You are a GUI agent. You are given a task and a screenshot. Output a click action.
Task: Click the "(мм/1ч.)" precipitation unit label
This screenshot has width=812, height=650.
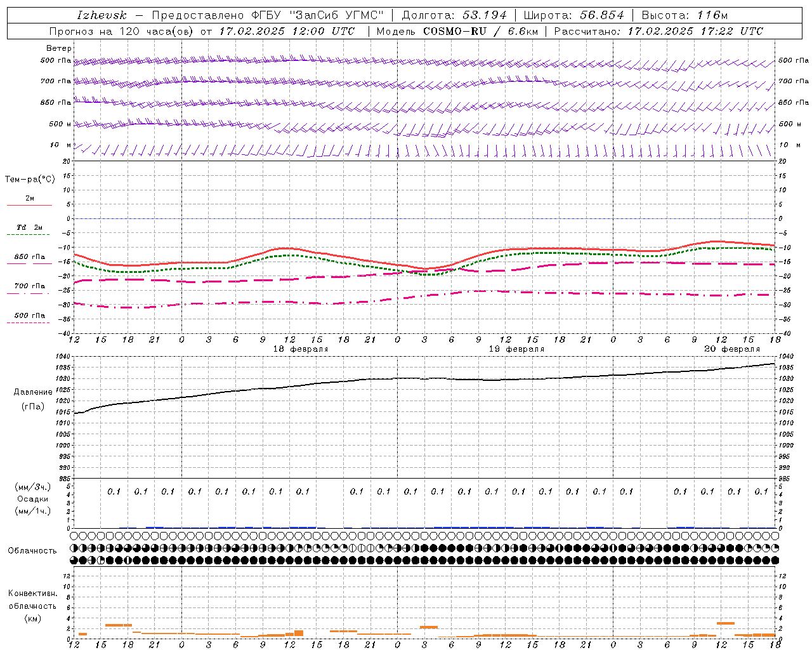pyautogui.click(x=33, y=511)
